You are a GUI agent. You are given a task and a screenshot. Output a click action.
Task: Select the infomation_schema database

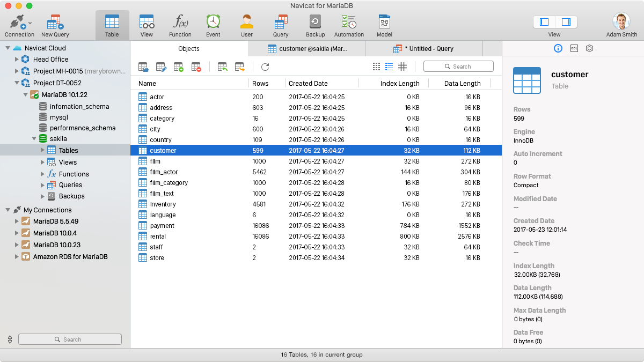tap(79, 107)
